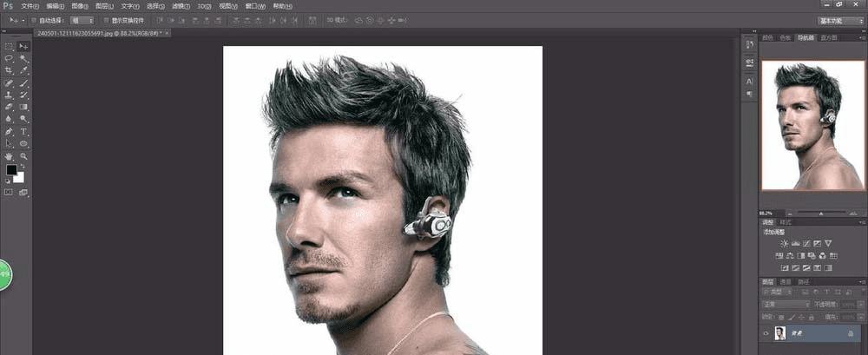Open the History collapsed panel icon
Viewport: 868px width, 355px height.
750,45
